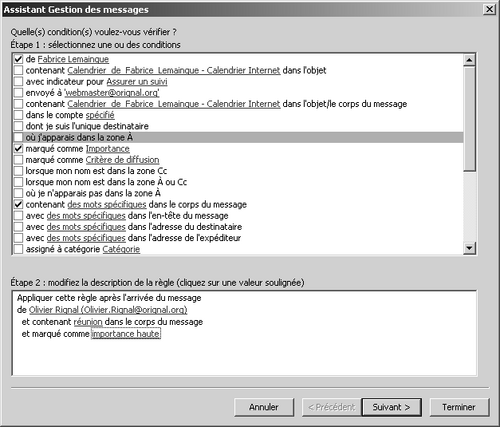Viewport: 500px width, 427px height.
Task: Check 'assigné à catégorie' condition box
Action: click(18, 249)
